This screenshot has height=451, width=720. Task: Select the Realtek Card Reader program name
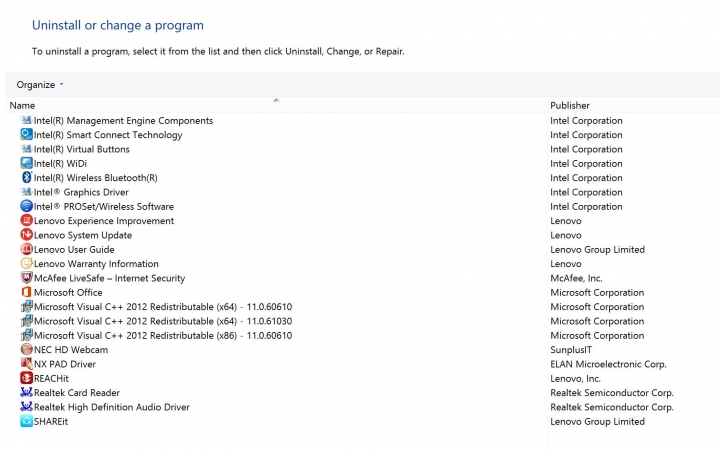point(77,392)
